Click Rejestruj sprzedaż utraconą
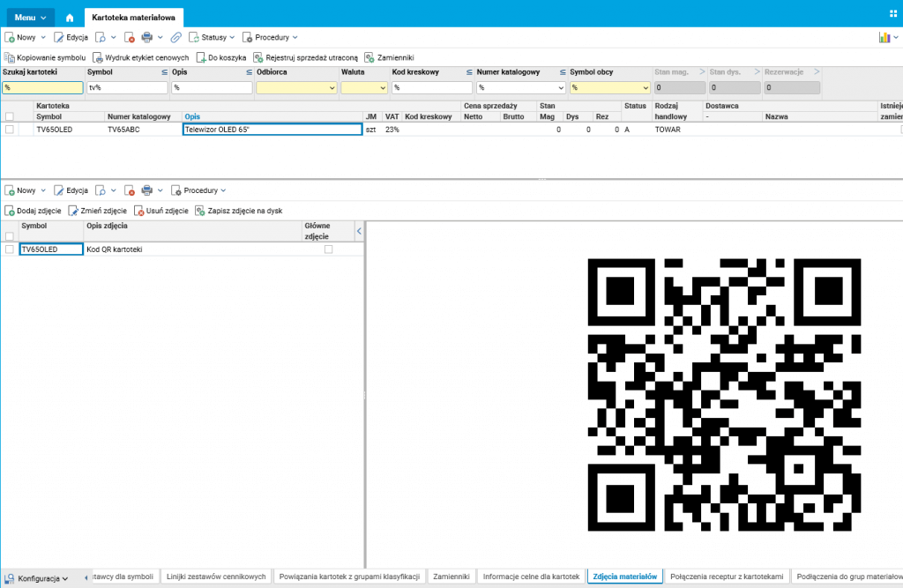Viewport: 903px width, 588px height. click(306, 57)
